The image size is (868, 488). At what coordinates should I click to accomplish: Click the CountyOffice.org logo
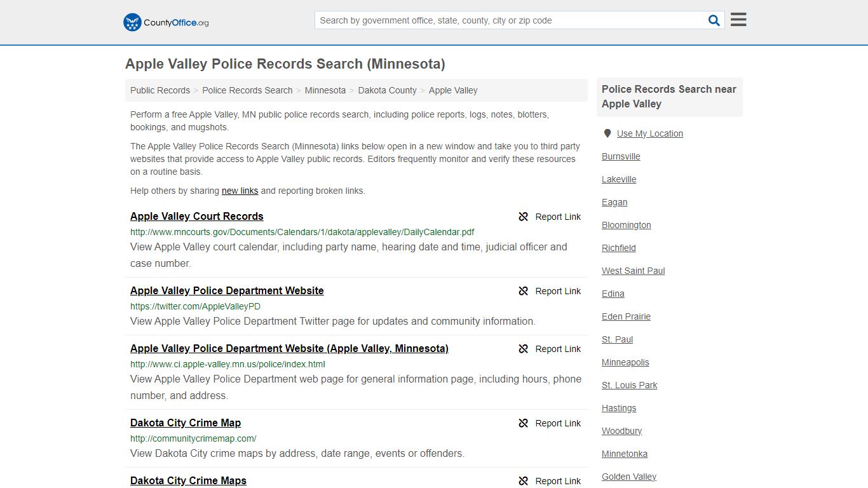(x=166, y=22)
